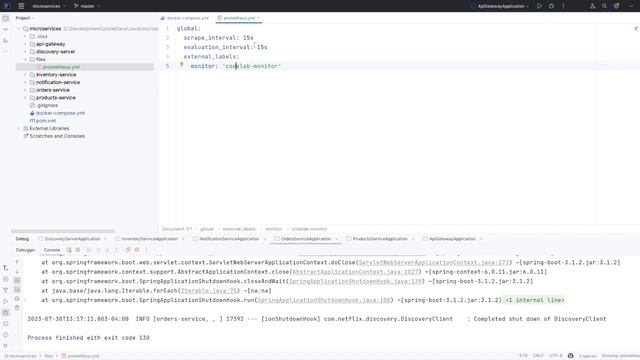Viewport: 640px width, 360px height.
Task: Close the prometheus.yml editor tab
Action: [x=258, y=18]
